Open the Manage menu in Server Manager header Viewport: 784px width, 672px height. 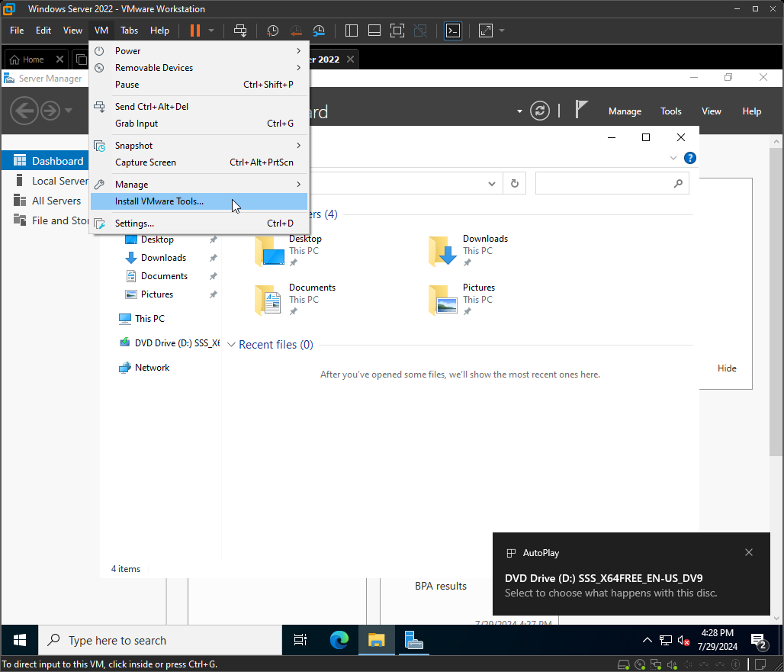tap(625, 111)
